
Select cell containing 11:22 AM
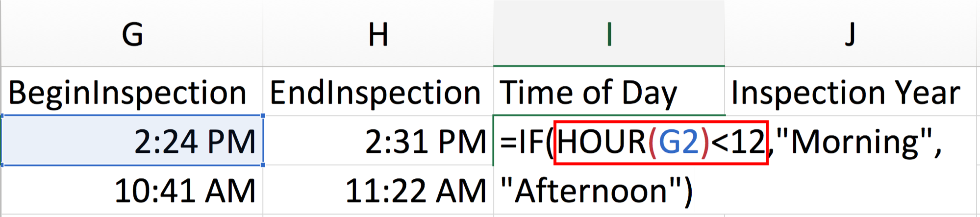coord(378,190)
